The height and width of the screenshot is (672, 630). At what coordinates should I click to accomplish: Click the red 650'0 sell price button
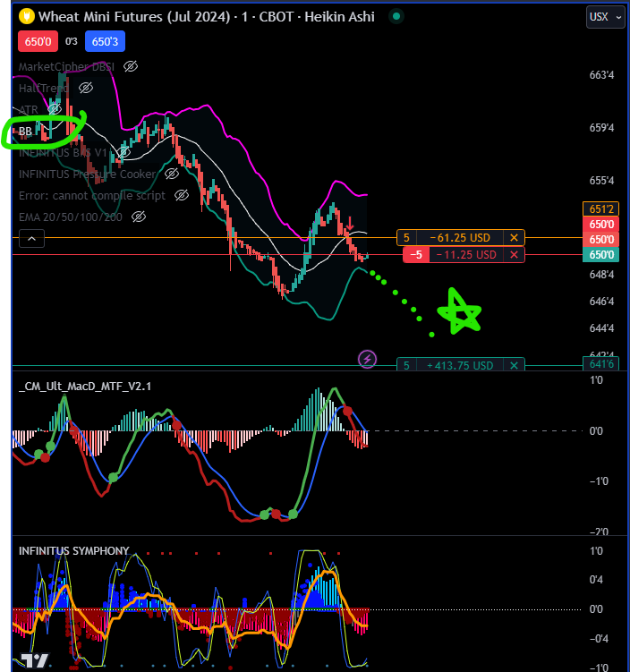point(38,41)
